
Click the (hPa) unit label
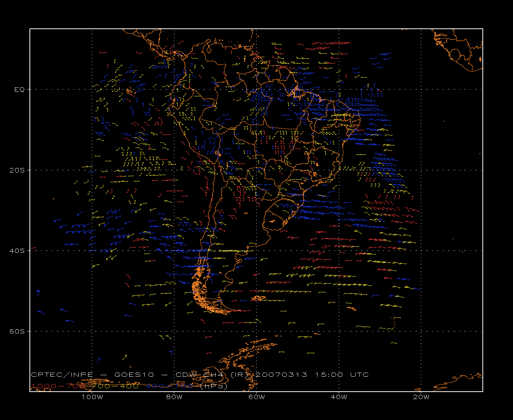213,386
